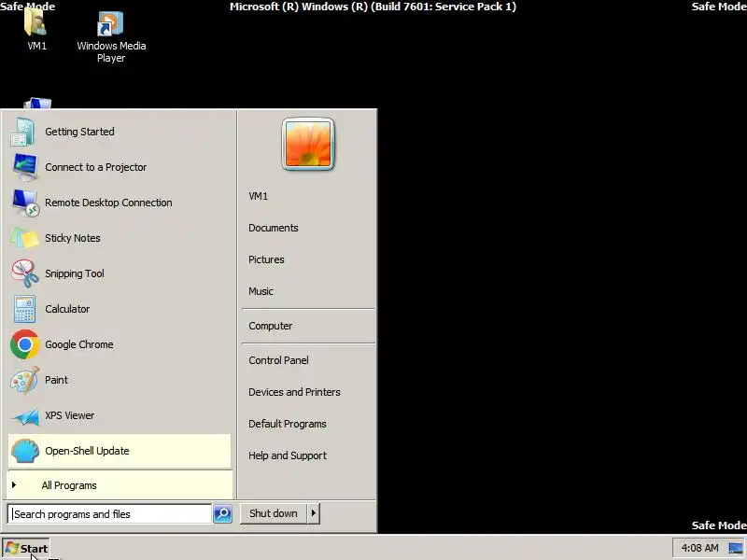Open the Sticky Notes icon
The height and width of the screenshot is (560, 747).
(25, 238)
